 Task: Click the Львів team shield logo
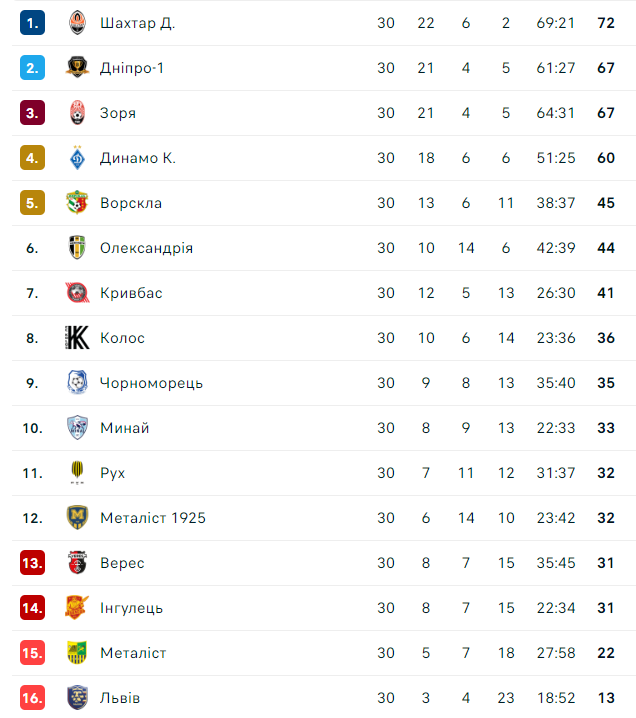click(x=77, y=697)
